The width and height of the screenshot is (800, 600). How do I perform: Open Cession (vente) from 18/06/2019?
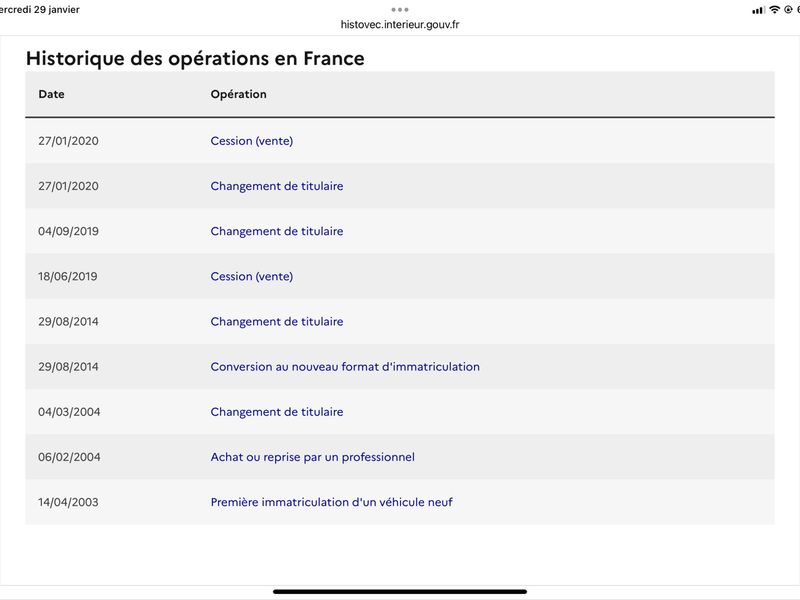click(252, 276)
